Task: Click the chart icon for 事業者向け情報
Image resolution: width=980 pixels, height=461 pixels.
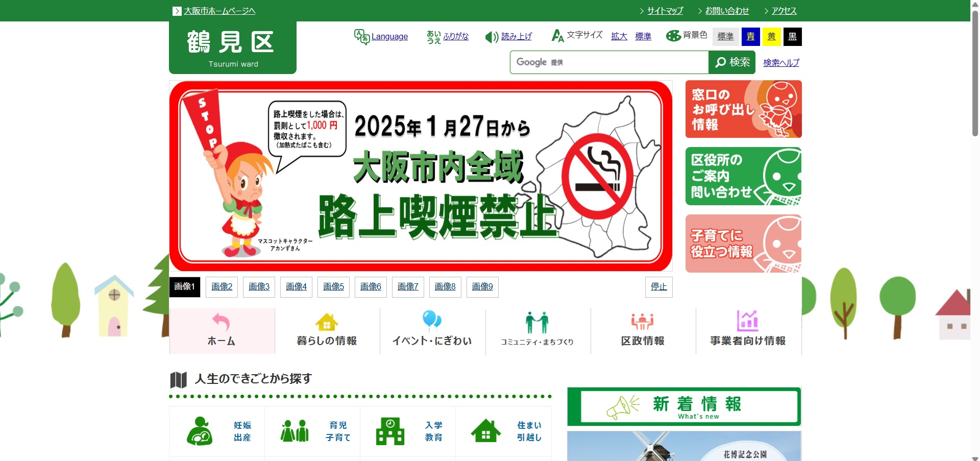Action: click(x=748, y=321)
